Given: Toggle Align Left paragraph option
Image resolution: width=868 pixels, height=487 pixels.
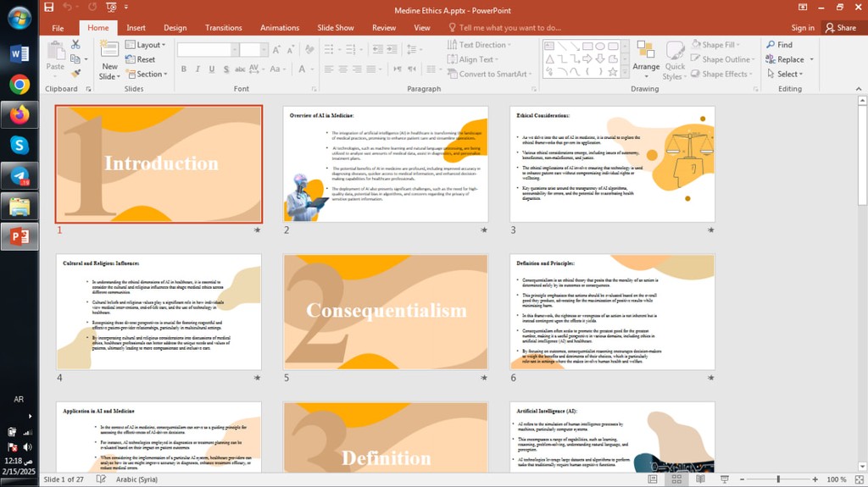Looking at the screenshot, I should click(x=329, y=69).
